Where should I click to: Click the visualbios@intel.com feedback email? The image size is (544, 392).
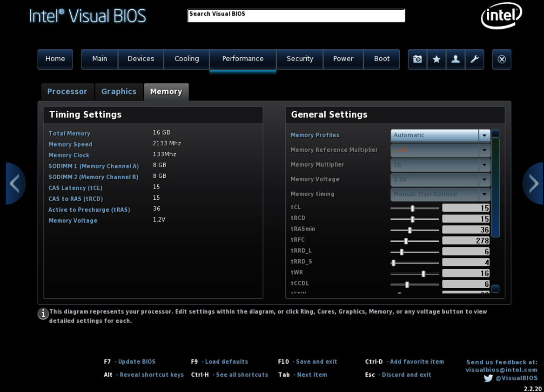click(x=501, y=370)
